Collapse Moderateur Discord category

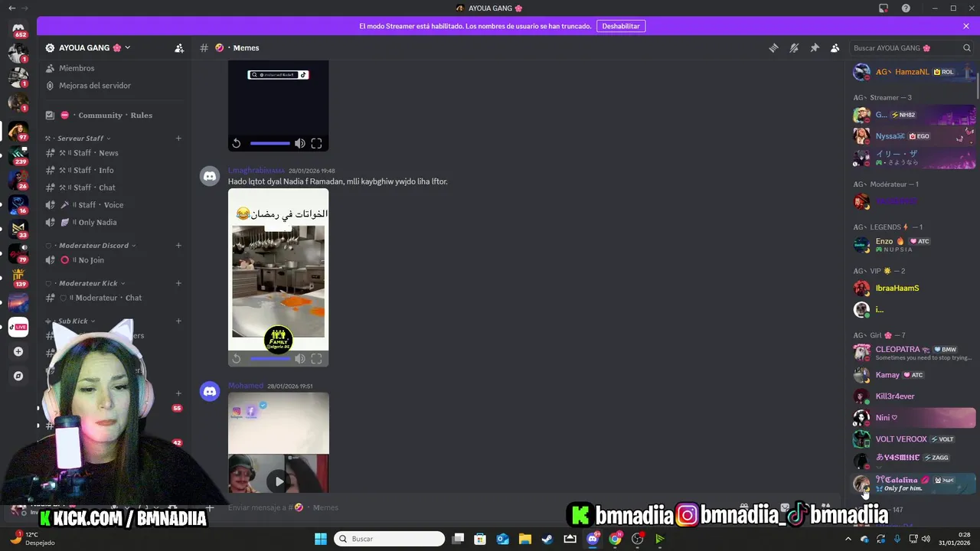click(x=90, y=246)
